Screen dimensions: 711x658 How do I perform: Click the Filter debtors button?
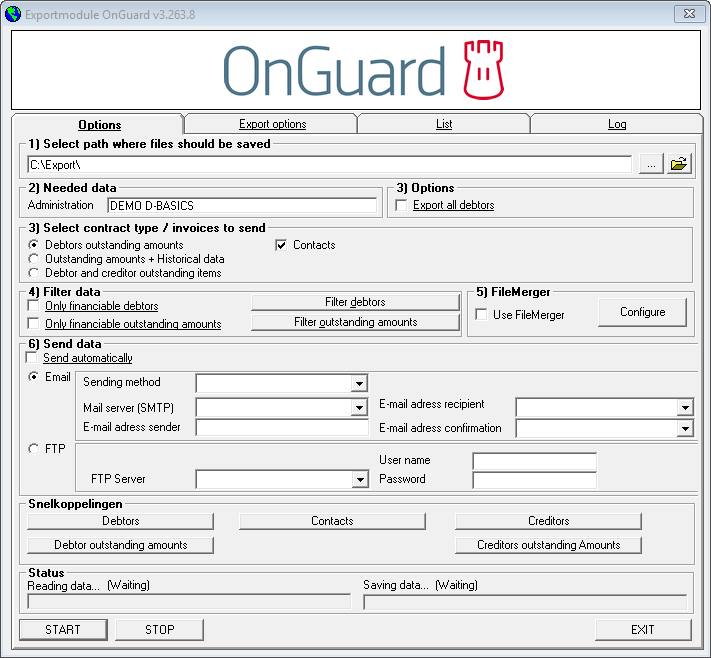355,302
